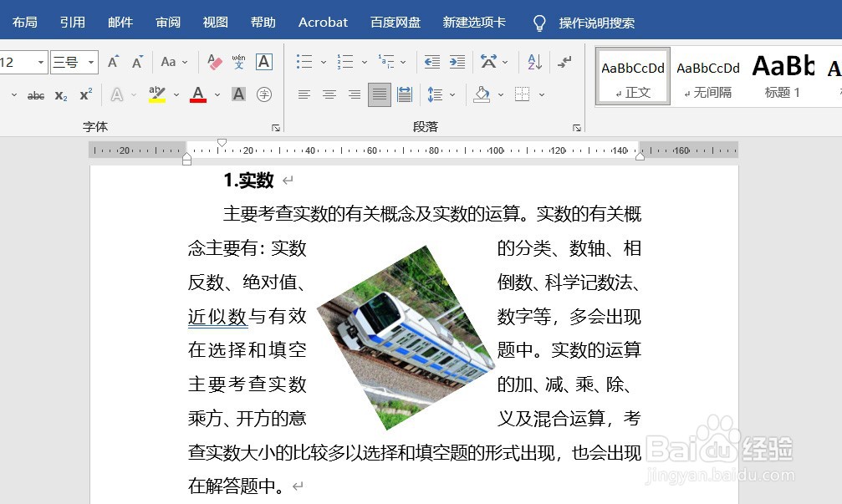This screenshot has width=842, height=504.
Task: Increase the paragraph indent
Action: [456, 61]
